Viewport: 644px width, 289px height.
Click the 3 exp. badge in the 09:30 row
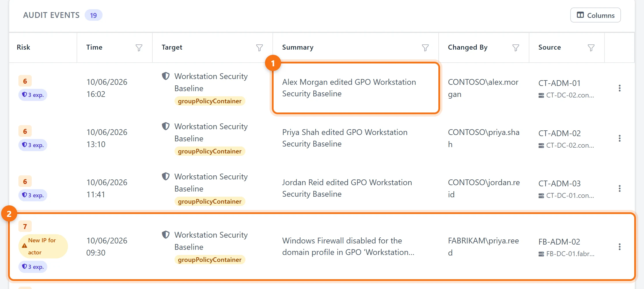pyautogui.click(x=33, y=267)
